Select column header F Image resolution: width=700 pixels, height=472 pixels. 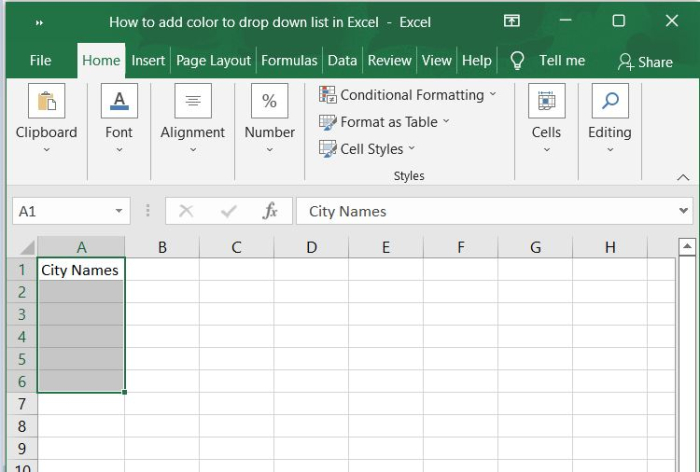pyautogui.click(x=460, y=247)
